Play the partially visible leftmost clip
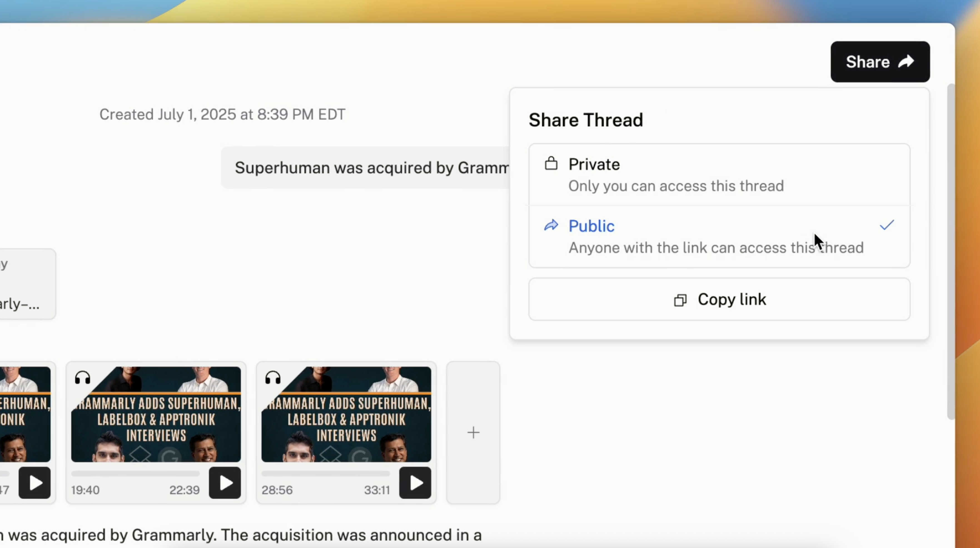This screenshot has height=548, width=980. 35,483
